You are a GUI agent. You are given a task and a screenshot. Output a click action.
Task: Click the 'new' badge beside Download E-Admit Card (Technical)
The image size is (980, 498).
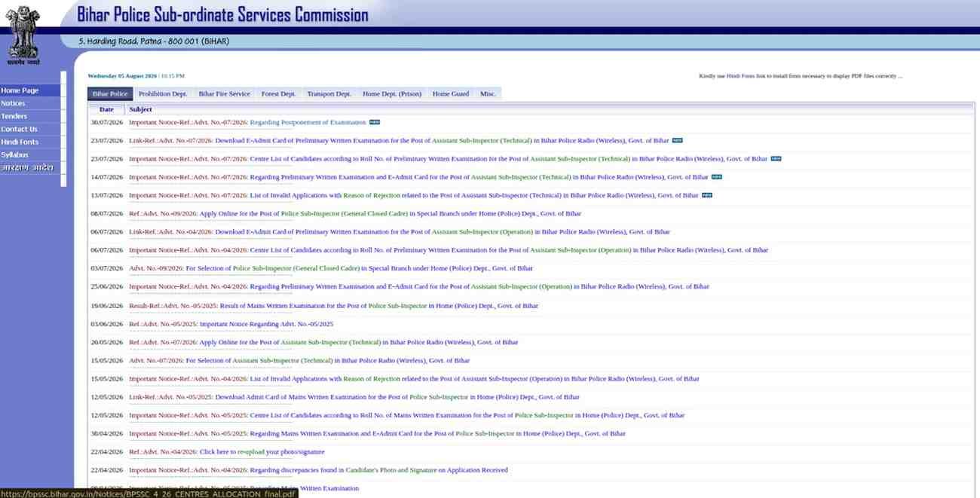pos(677,140)
